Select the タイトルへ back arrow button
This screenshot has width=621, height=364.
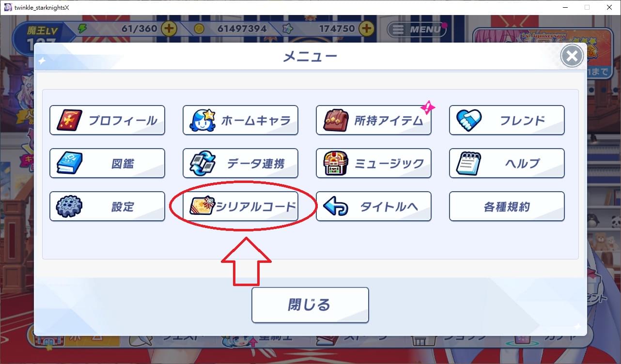(373, 207)
